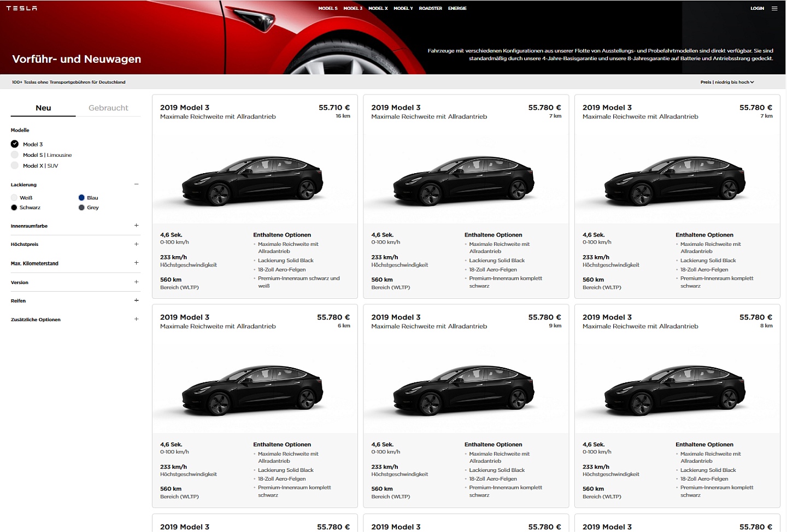Click the Lackierung filter label
The width and height of the screenshot is (787, 532).
point(24,185)
